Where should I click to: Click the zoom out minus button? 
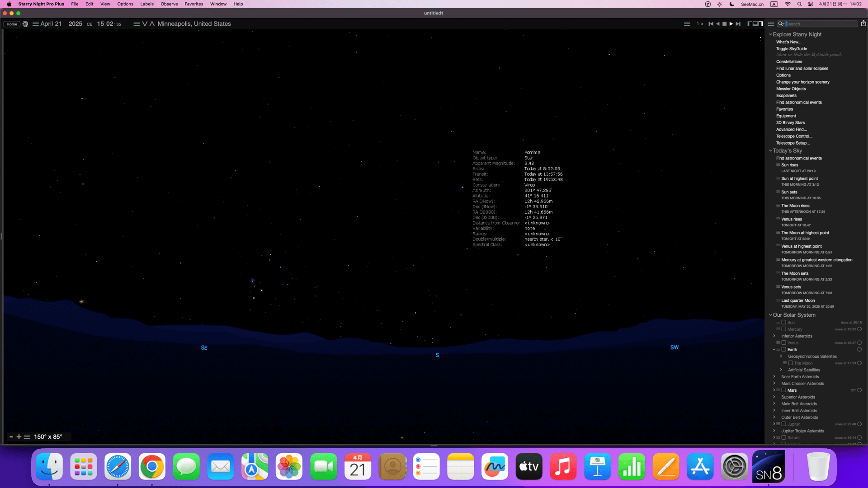pos(11,437)
